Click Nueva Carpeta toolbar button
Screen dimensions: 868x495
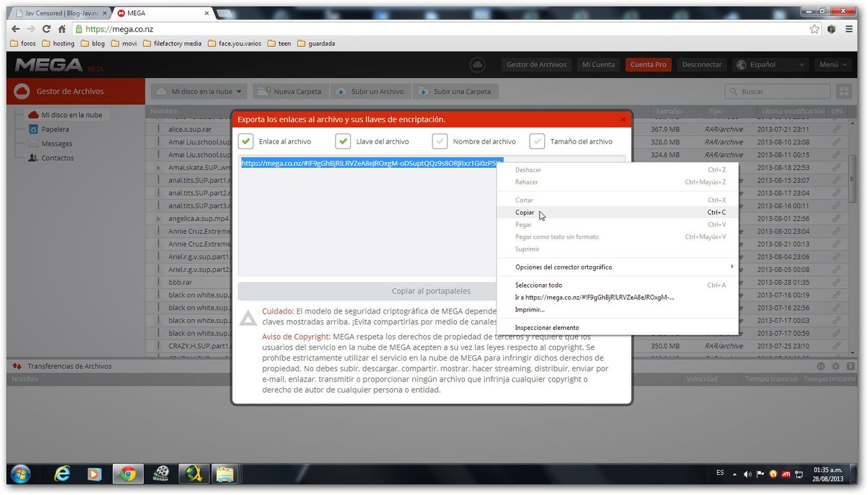[x=290, y=91]
